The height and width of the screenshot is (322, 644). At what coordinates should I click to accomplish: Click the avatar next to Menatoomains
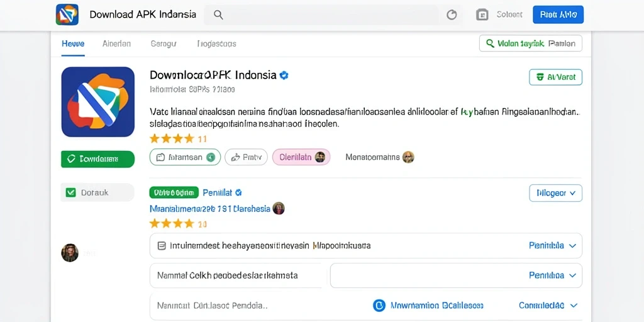point(408,157)
